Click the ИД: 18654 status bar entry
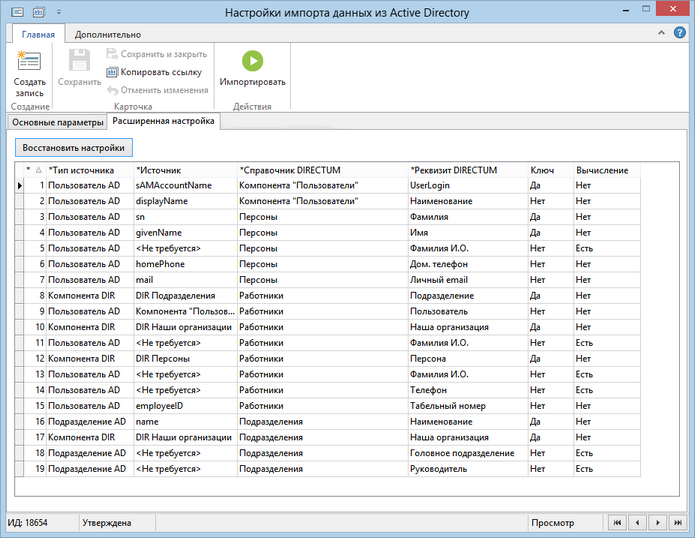The height and width of the screenshot is (538, 695). [27, 523]
